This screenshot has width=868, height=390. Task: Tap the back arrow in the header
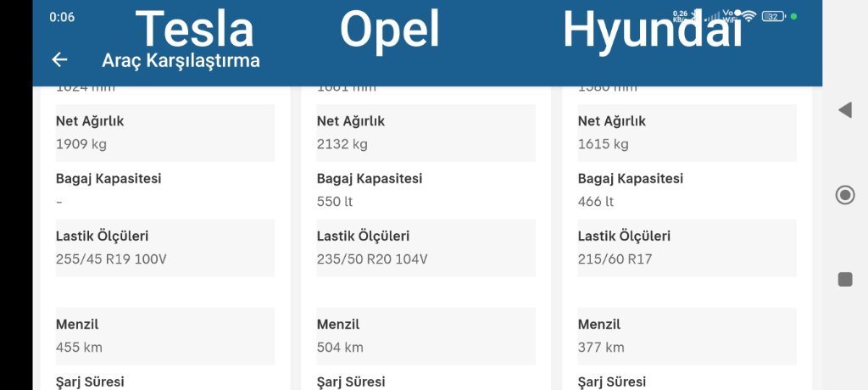coord(59,59)
